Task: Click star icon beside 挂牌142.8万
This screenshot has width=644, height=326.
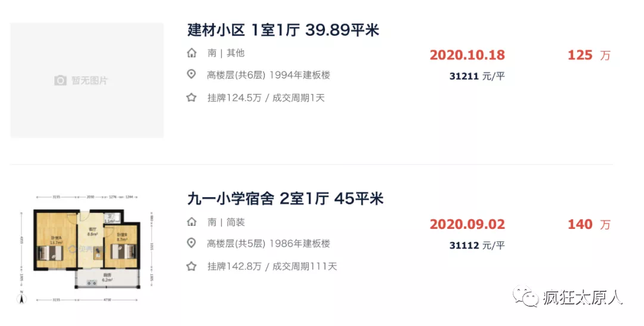Action: click(191, 266)
